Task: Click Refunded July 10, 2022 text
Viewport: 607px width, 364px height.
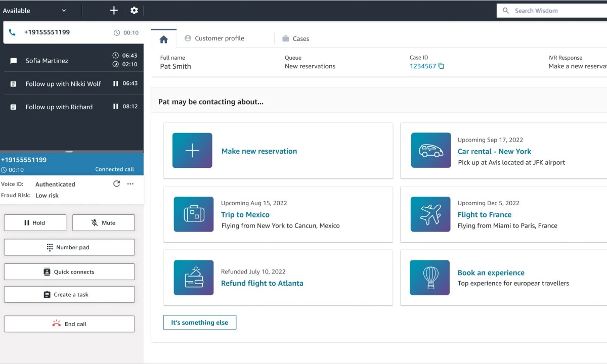Action: 253,271
